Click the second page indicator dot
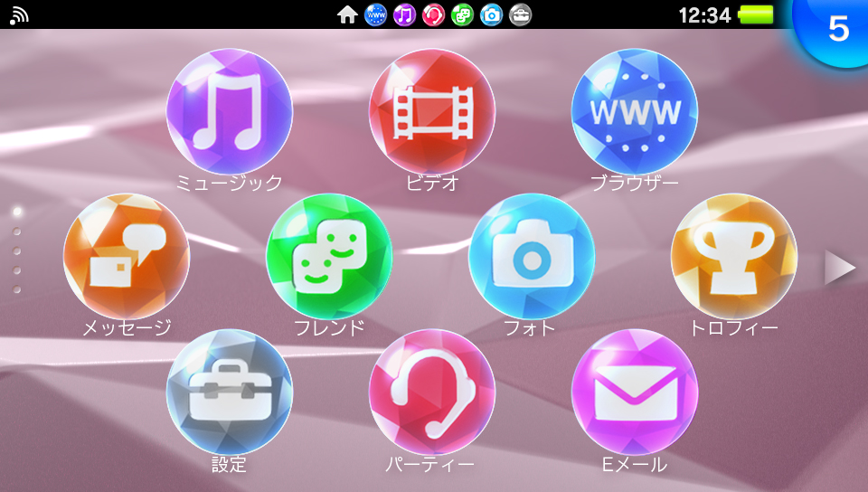Image resolution: width=868 pixels, height=492 pixels. [17, 232]
